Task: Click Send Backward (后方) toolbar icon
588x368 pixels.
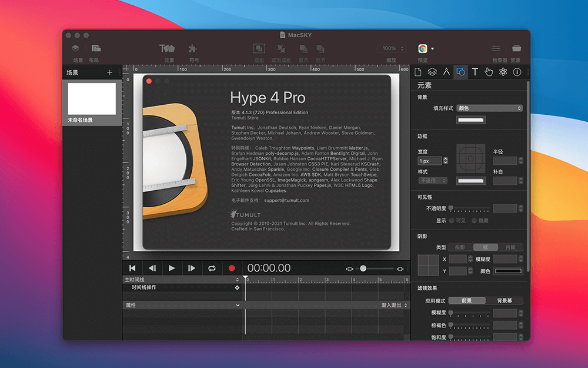Action: point(320,48)
